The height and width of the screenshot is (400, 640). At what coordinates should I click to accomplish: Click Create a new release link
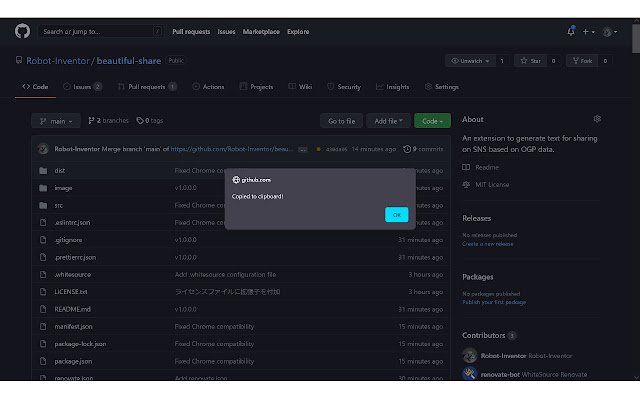tap(488, 244)
